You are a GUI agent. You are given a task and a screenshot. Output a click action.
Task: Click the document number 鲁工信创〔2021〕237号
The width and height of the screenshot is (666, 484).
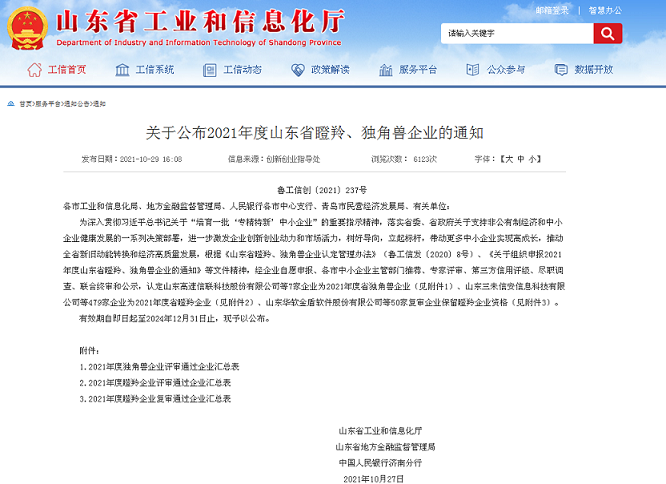pyautogui.click(x=322, y=190)
